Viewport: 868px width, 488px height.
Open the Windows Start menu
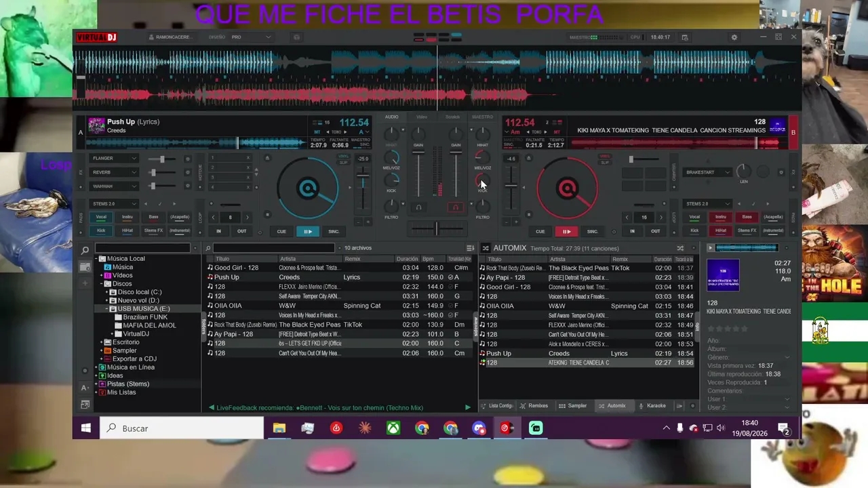tap(86, 428)
